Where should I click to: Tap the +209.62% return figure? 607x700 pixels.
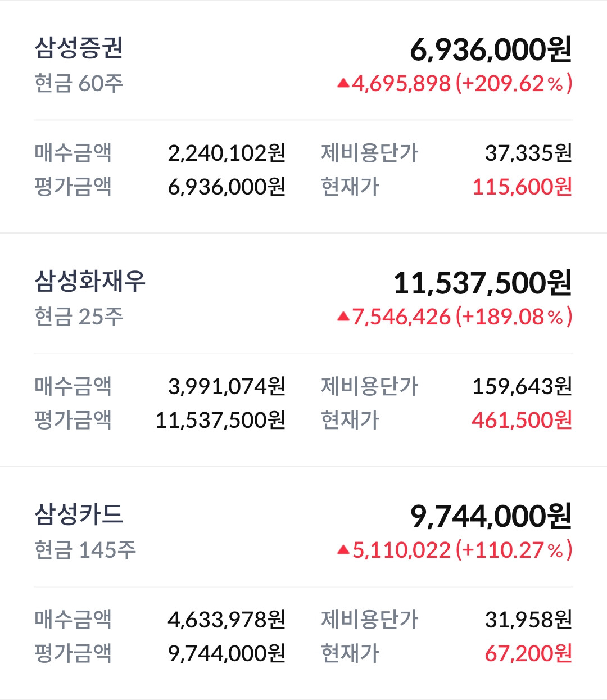pos(514,84)
